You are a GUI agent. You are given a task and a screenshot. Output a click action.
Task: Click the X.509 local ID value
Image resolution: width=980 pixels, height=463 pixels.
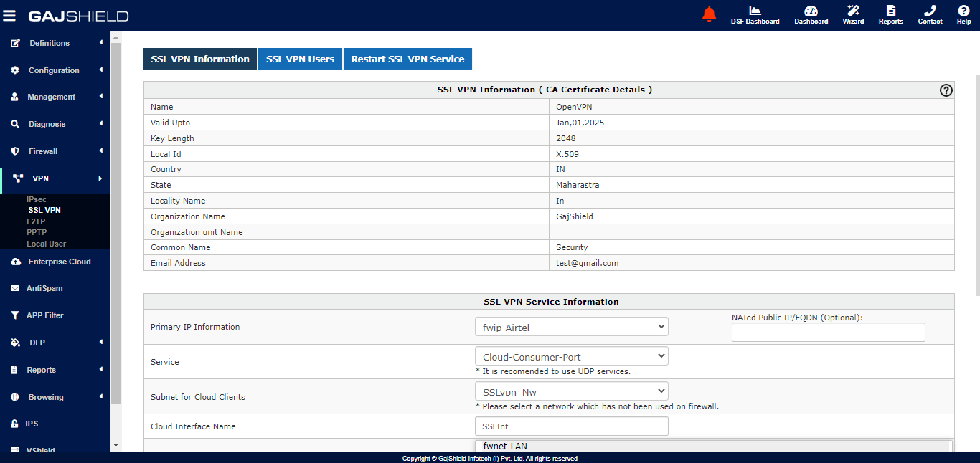(x=567, y=154)
